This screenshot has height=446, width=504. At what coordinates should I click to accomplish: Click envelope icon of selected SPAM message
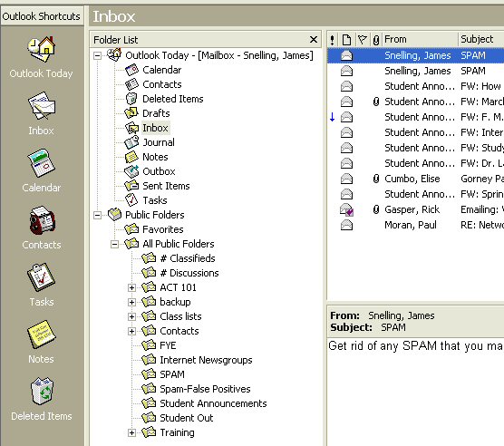[346, 55]
